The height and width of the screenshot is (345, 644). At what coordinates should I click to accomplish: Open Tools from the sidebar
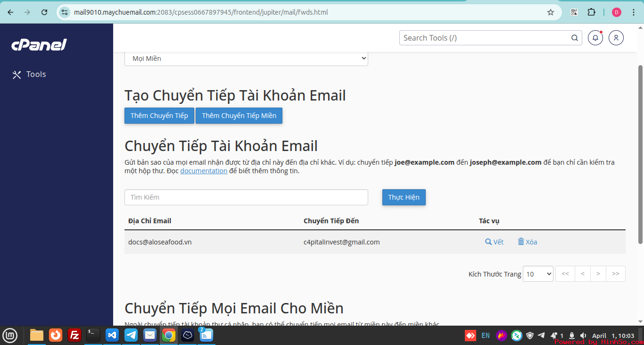click(29, 75)
